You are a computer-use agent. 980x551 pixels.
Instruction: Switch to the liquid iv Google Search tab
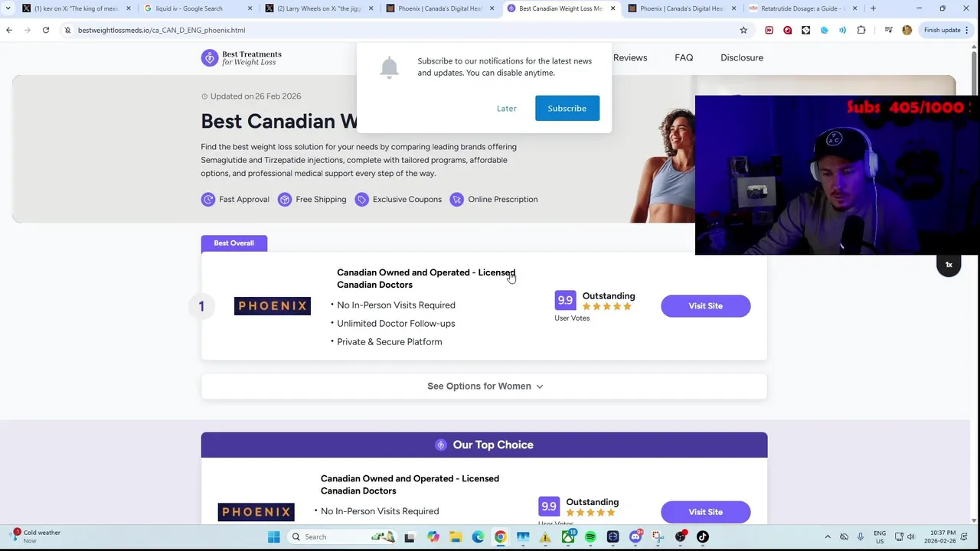pyautogui.click(x=196, y=8)
